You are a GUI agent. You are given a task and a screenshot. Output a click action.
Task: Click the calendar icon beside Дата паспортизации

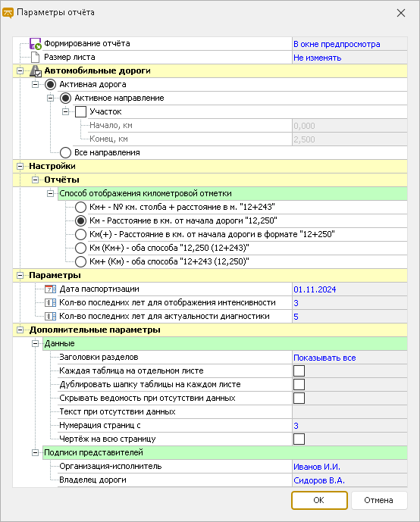pyautogui.click(x=50, y=289)
